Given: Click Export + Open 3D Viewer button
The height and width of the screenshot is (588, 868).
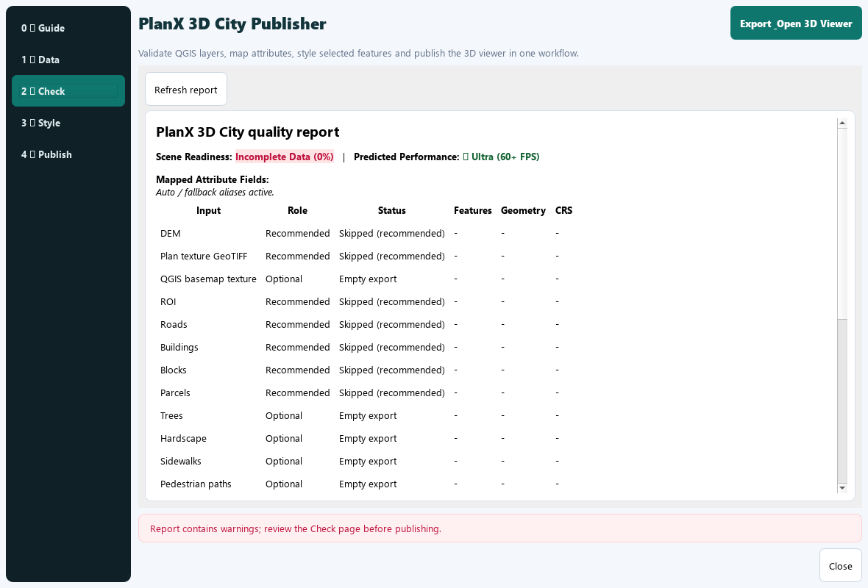Looking at the screenshot, I should [x=795, y=24].
